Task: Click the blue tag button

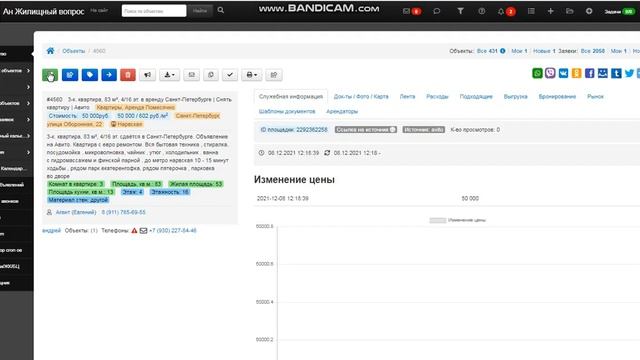Action: (x=89, y=75)
